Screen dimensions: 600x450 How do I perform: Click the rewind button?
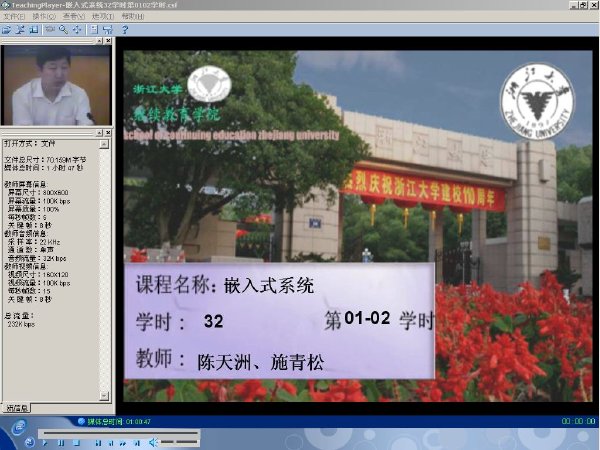(x=111, y=443)
